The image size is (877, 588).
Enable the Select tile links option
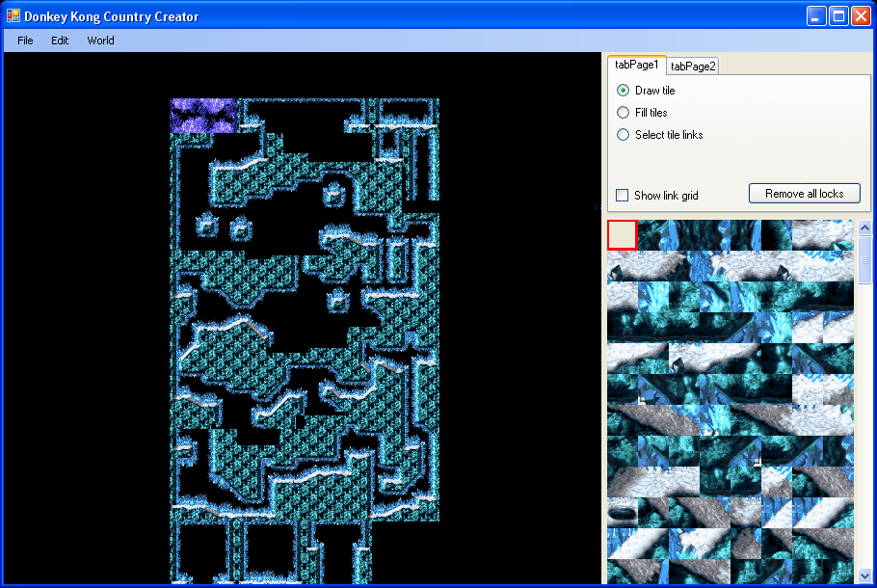tap(624, 135)
